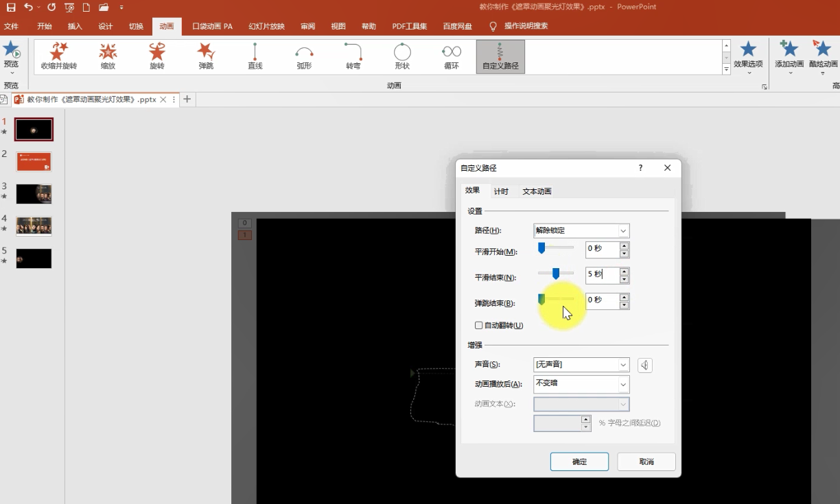The image size is (840, 504).
Task: Switch to the 计时 tab
Action: [501, 191]
